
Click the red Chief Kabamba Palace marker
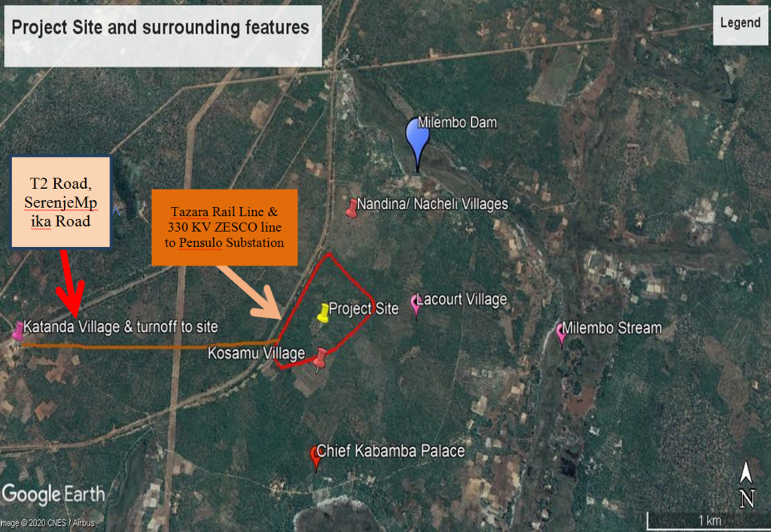[315, 458]
